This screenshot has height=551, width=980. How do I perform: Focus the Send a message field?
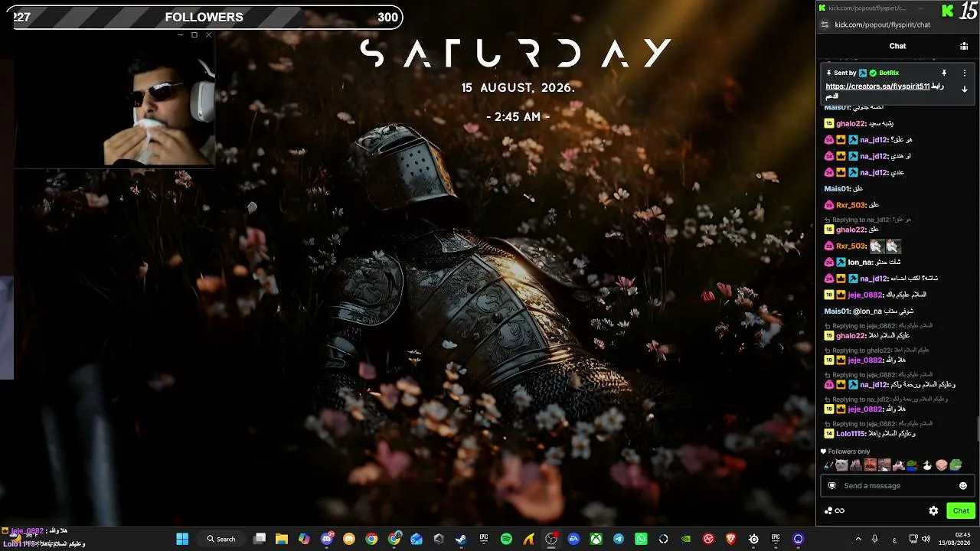(897, 486)
